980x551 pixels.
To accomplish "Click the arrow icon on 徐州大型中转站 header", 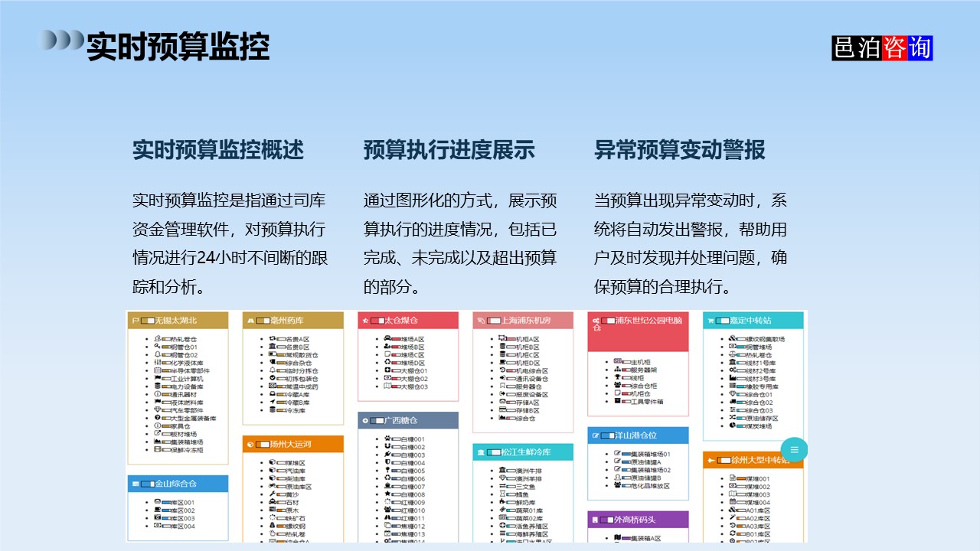I will pos(710,459).
